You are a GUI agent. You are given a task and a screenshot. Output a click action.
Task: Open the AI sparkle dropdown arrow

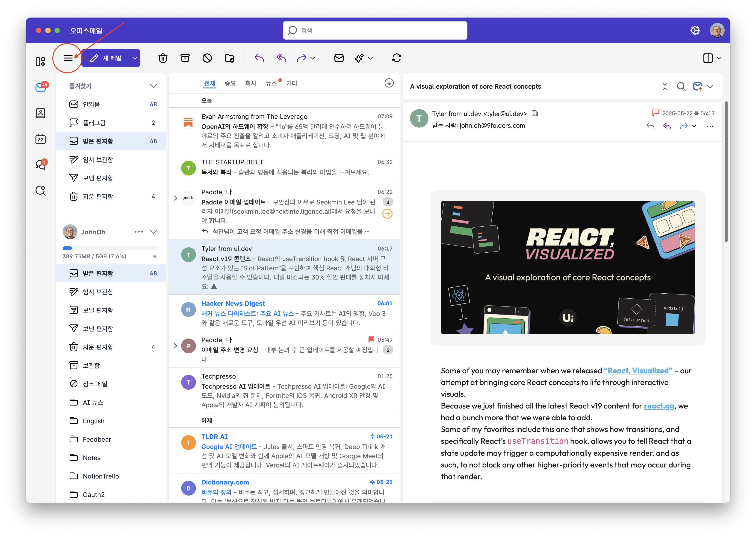pyautogui.click(x=370, y=58)
